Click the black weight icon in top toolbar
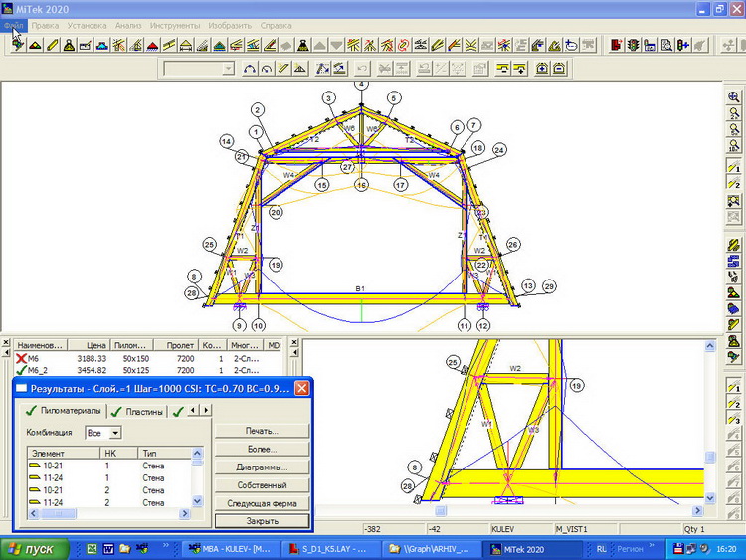This screenshot has width=746, height=560. [302, 45]
